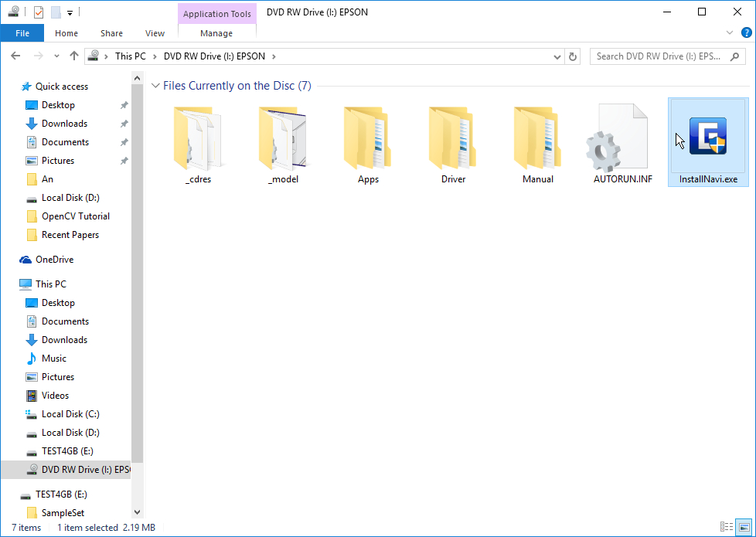Select the InstallNavi.exe installer icon
This screenshot has height=537, width=756.
pos(708,137)
